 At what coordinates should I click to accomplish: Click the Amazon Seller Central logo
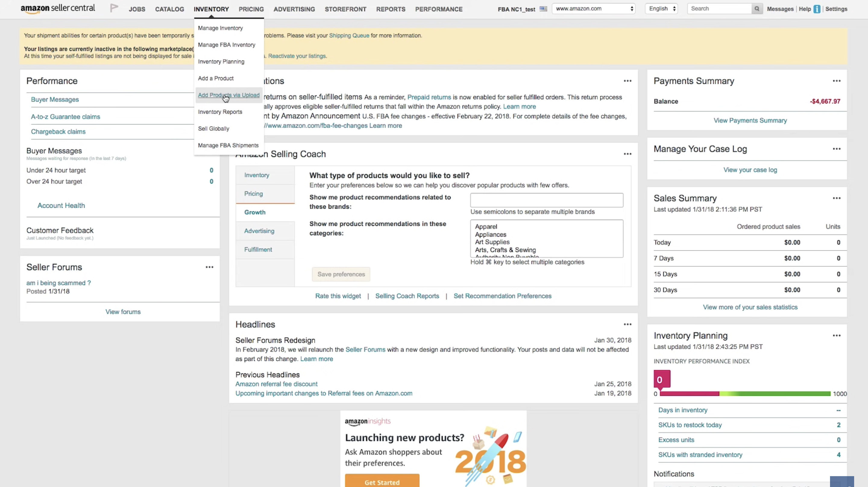coord(58,8)
